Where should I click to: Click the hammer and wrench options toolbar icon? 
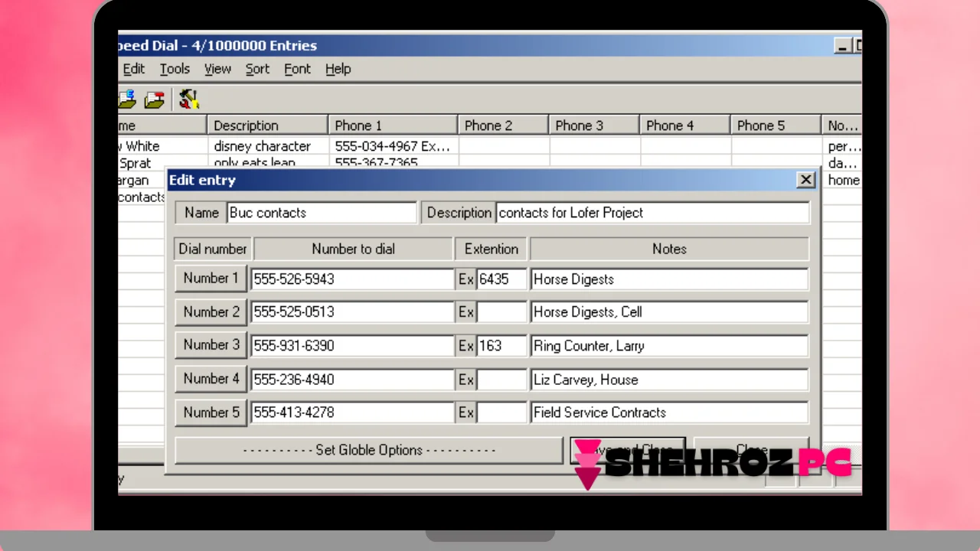point(188,99)
